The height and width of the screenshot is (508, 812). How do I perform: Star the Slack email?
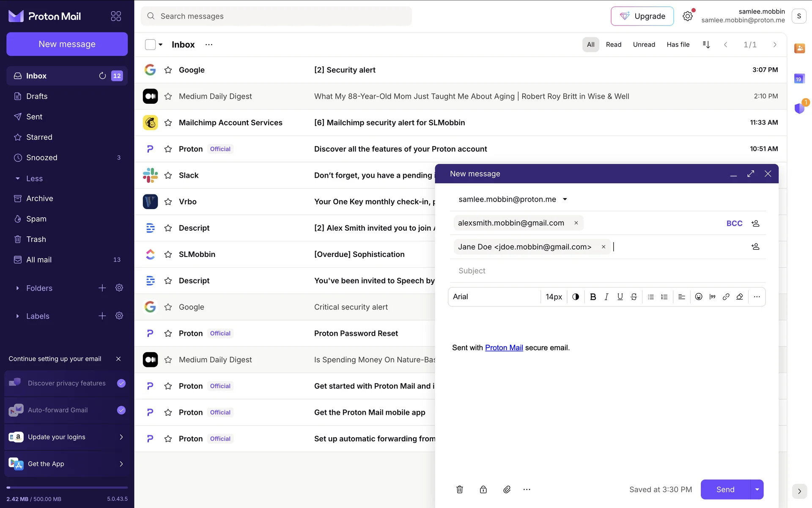pos(168,175)
